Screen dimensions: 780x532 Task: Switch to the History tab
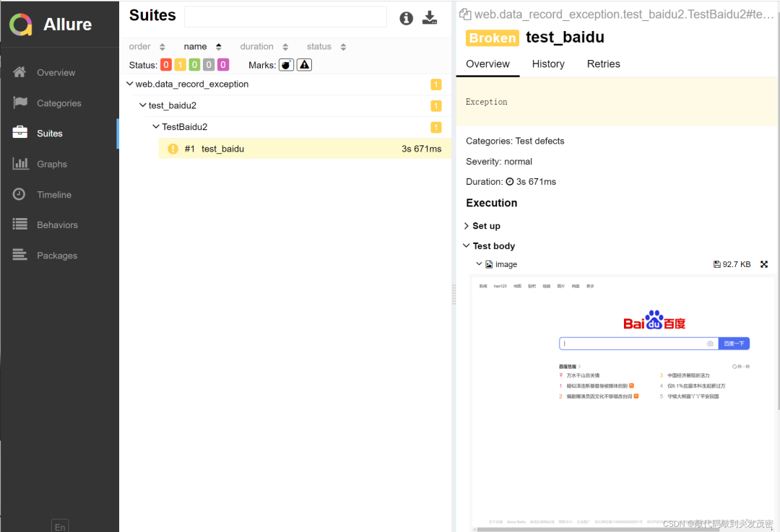point(548,64)
